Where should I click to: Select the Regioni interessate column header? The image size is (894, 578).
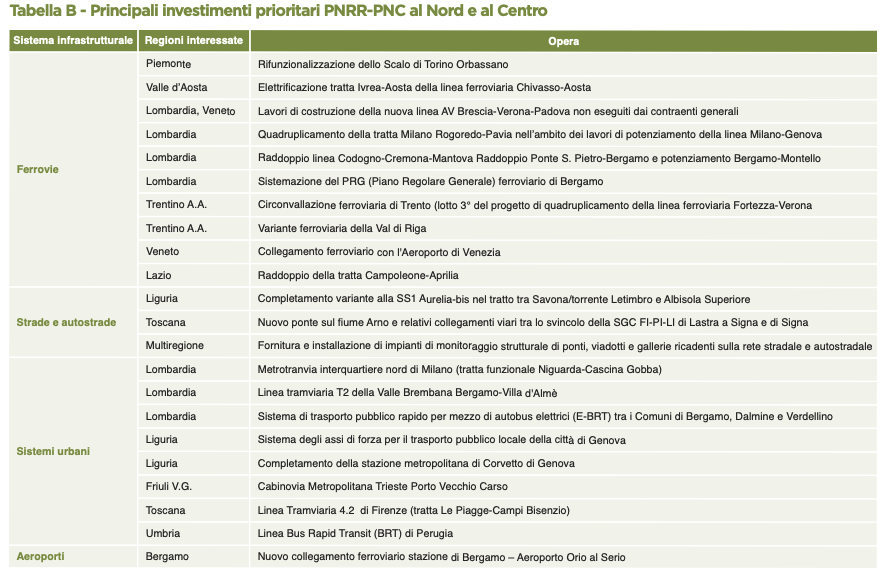[194, 41]
